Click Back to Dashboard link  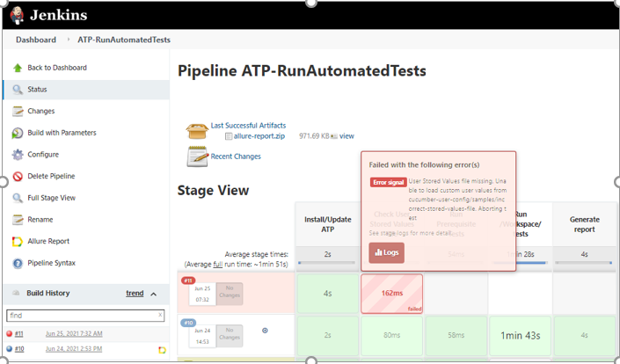(57, 68)
